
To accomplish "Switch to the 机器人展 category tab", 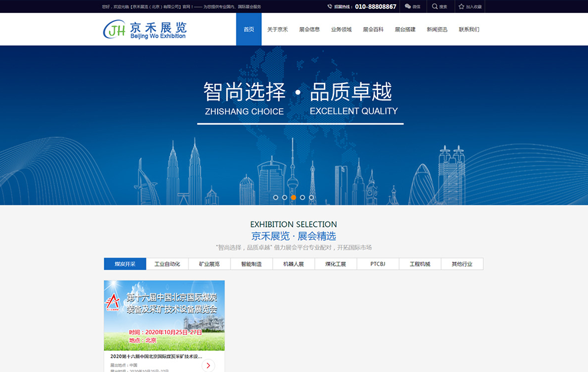I will [293, 264].
